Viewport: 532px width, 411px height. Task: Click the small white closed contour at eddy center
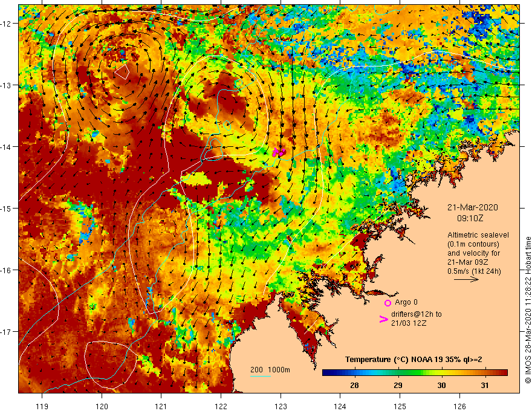tap(122, 72)
